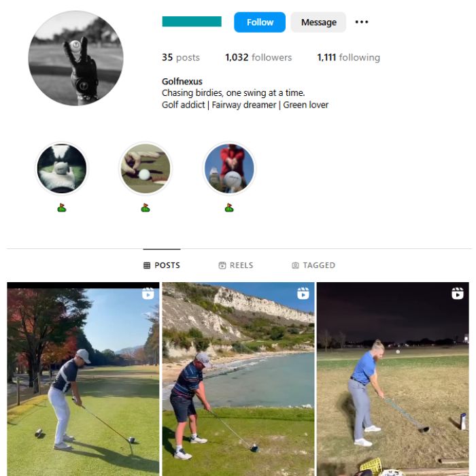This screenshot has width=476, height=476.
Task: Click the reel icon on autumn-trees post
Action: click(148, 294)
